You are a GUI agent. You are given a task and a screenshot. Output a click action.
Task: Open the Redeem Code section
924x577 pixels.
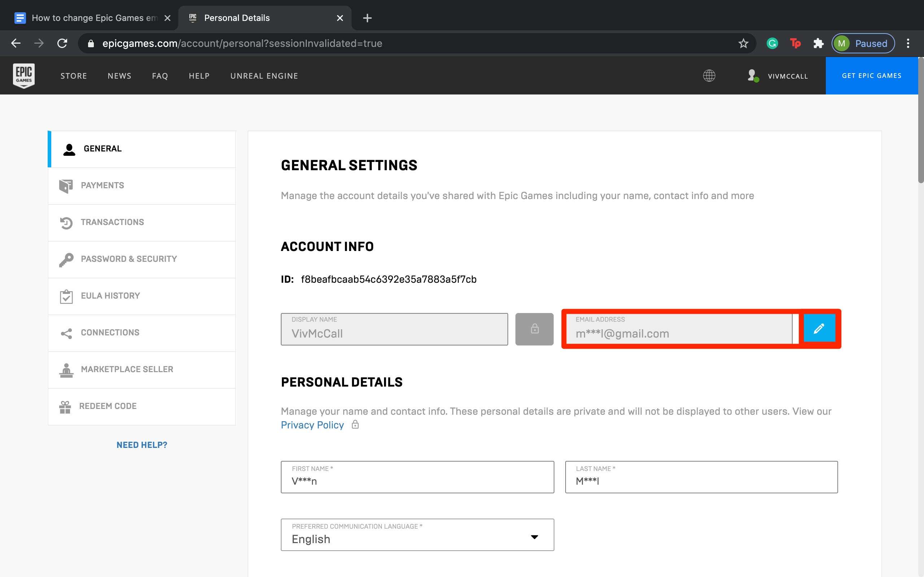point(108,406)
